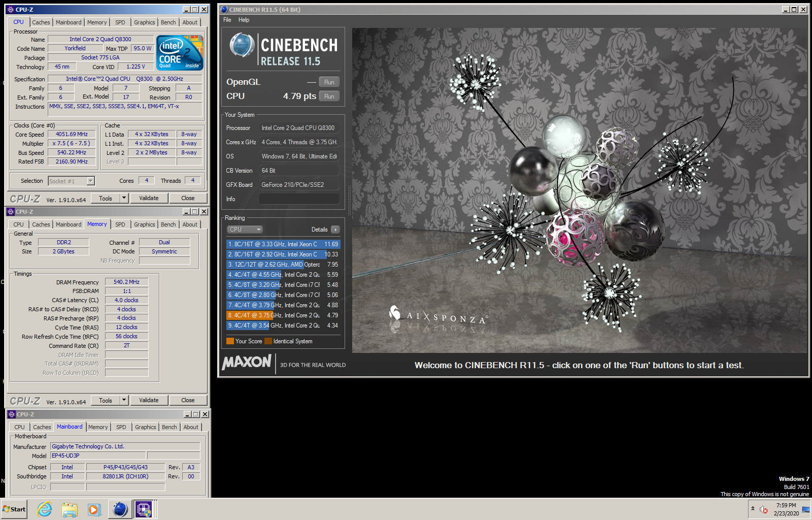The image size is (812, 520).
Task: Open the Cinebench Help menu
Action: [244, 20]
